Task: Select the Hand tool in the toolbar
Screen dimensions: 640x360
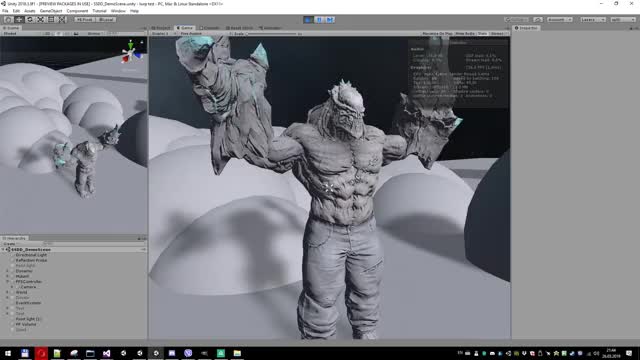Action: [x=8, y=20]
